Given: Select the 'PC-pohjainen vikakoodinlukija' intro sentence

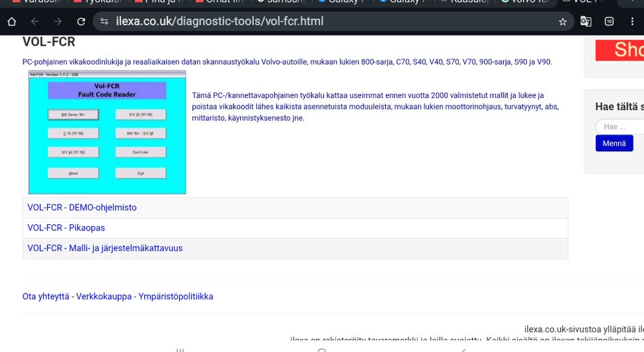Looking at the screenshot, I should 287,62.
